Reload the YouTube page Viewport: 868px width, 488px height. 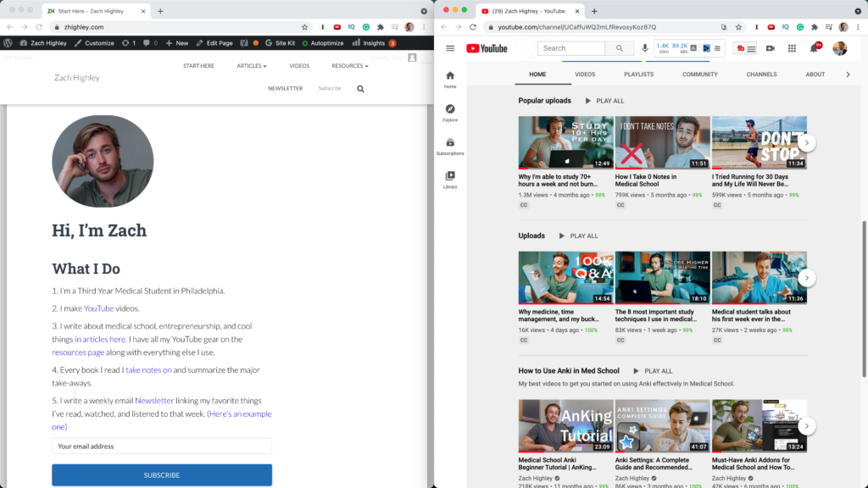coord(473,27)
